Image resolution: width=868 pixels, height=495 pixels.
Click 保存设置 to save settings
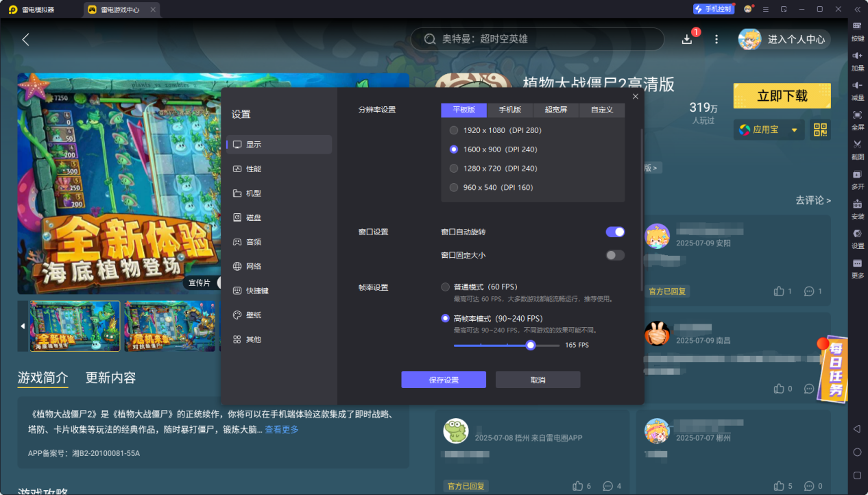[x=444, y=380]
